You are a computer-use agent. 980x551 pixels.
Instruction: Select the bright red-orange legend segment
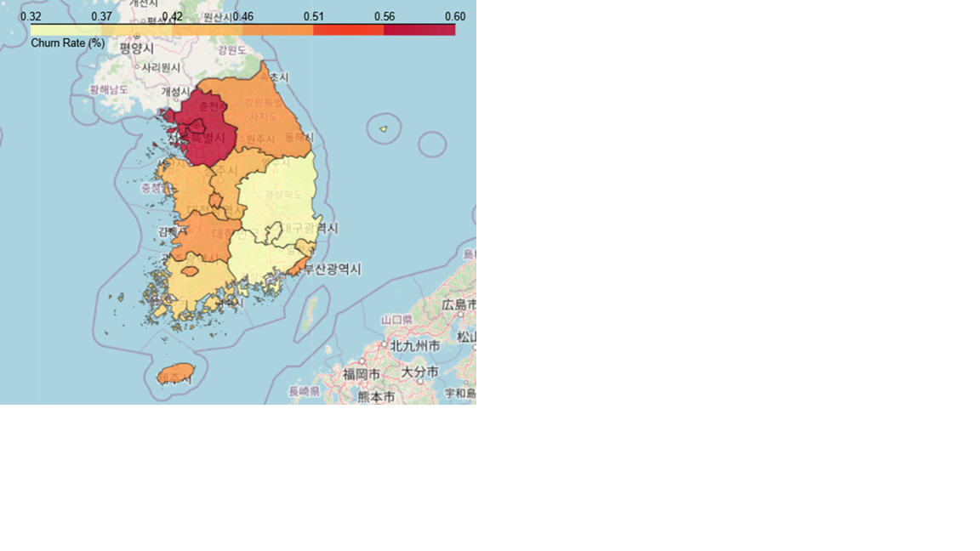point(348,30)
